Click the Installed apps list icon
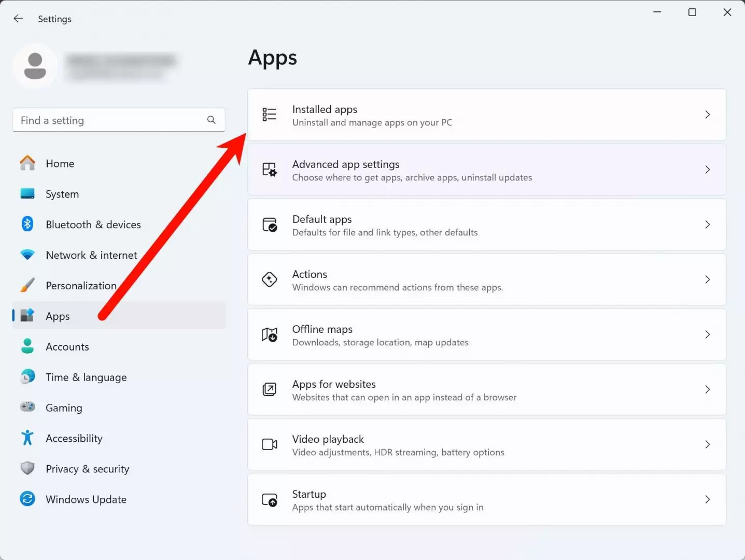The image size is (745, 560). (x=270, y=115)
